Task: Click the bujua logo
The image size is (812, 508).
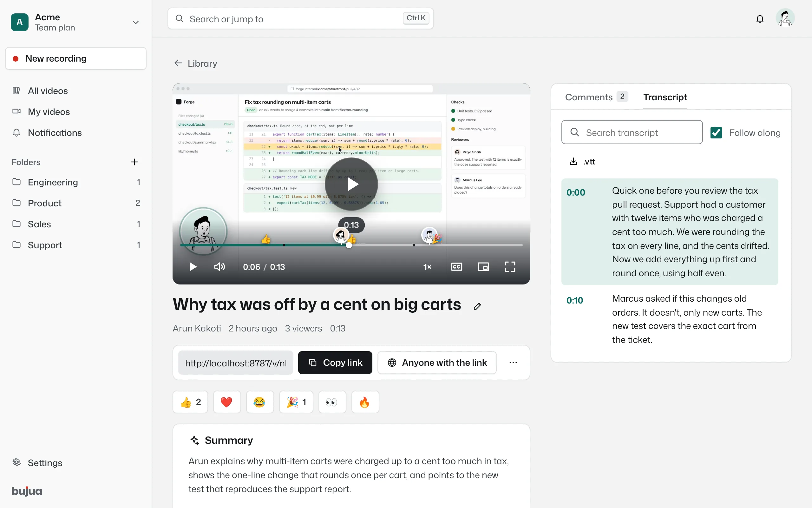Action: (x=27, y=491)
